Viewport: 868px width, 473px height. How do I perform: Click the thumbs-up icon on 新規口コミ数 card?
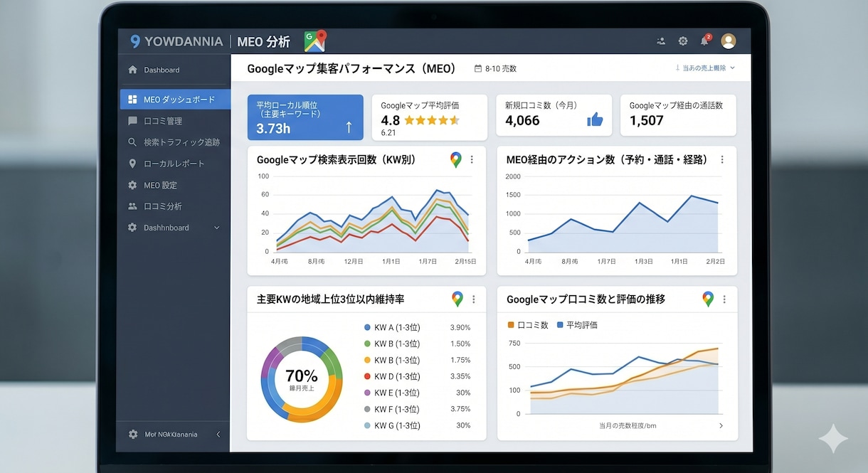click(595, 119)
